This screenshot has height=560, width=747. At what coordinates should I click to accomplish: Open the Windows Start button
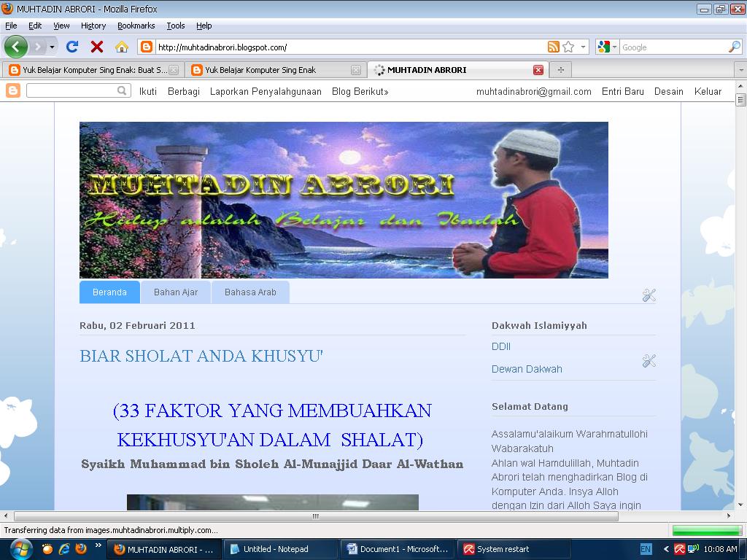(x=20, y=550)
